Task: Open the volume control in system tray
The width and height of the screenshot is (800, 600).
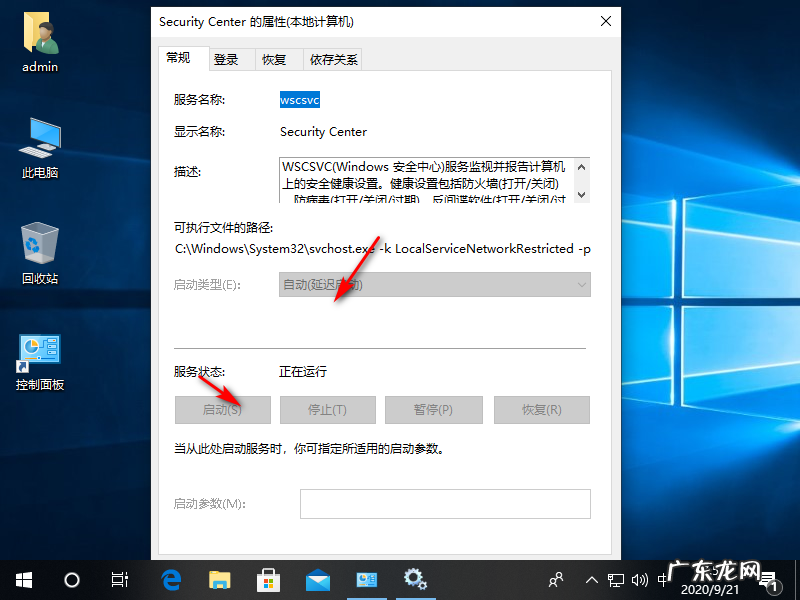Action: click(641, 580)
